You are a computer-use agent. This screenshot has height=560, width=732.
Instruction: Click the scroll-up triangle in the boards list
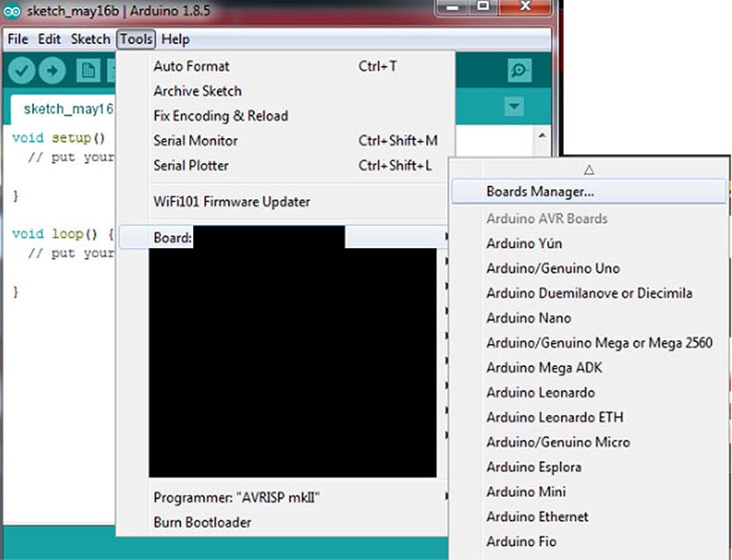[588, 168]
